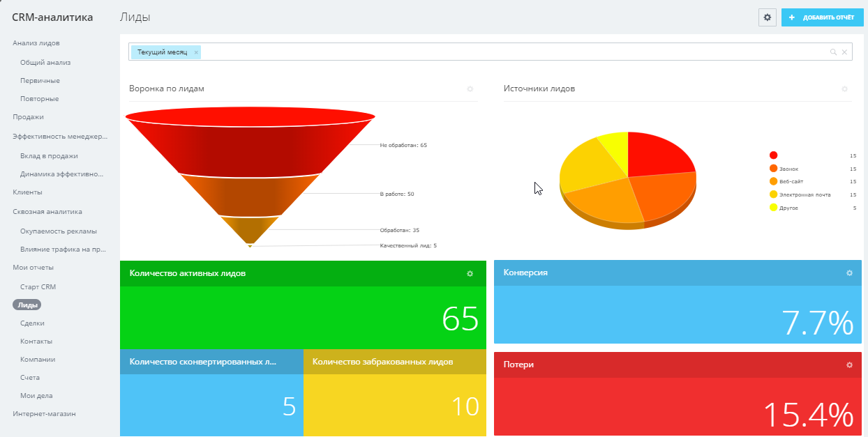Viewport: 868px width, 437px height.
Task: Click the Добавить отчёт button
Action: point(823,17)
